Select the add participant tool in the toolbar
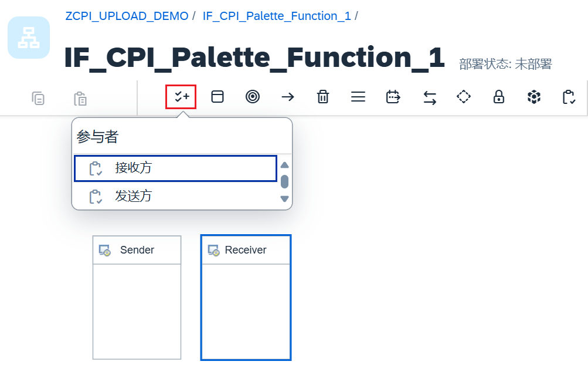 (182, 96)
